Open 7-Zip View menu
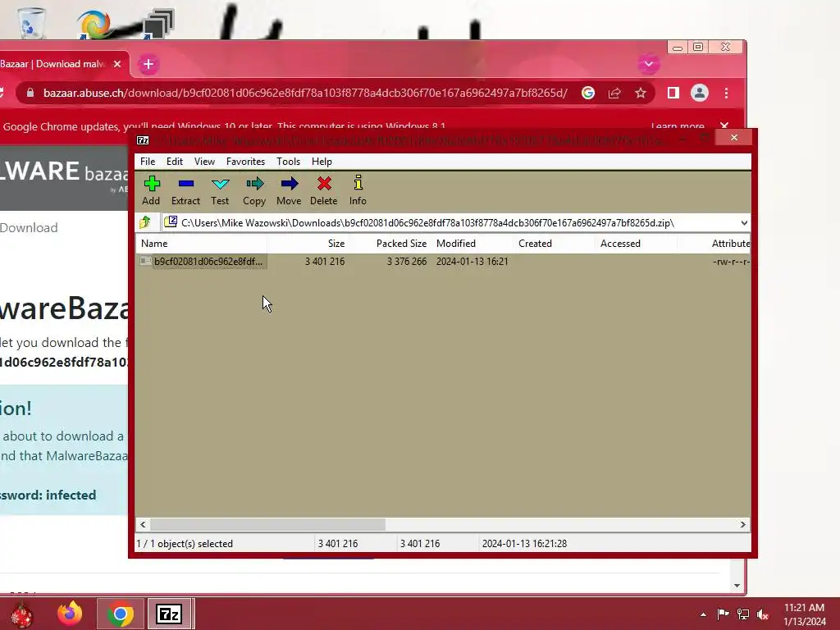This screenshot has height=630, width=840. click(x=204, y=162)
